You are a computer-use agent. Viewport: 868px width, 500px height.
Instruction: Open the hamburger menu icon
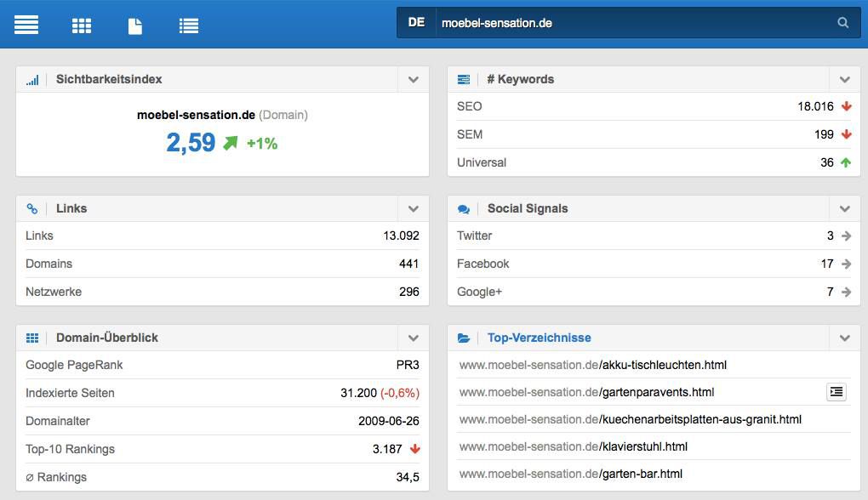26,25
